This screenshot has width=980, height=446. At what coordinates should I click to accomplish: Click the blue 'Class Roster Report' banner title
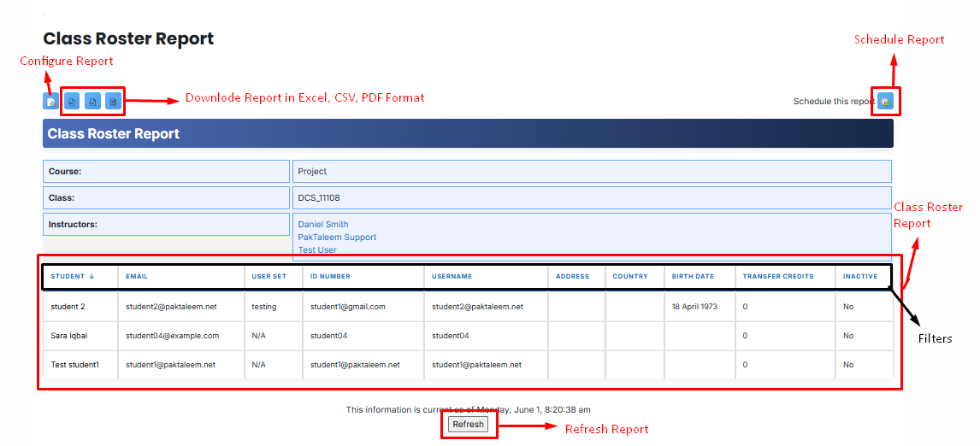(114, 133)
